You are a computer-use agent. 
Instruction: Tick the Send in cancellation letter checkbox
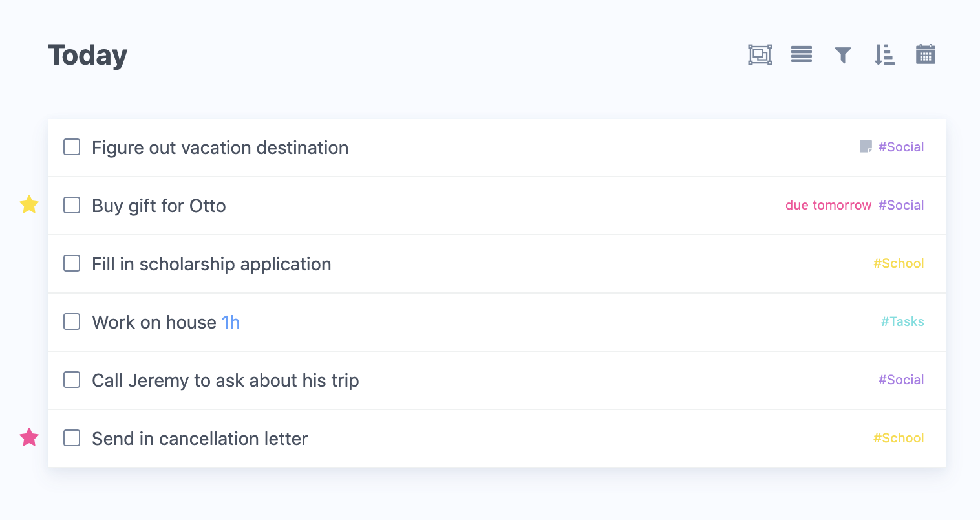tap(72, 438)
